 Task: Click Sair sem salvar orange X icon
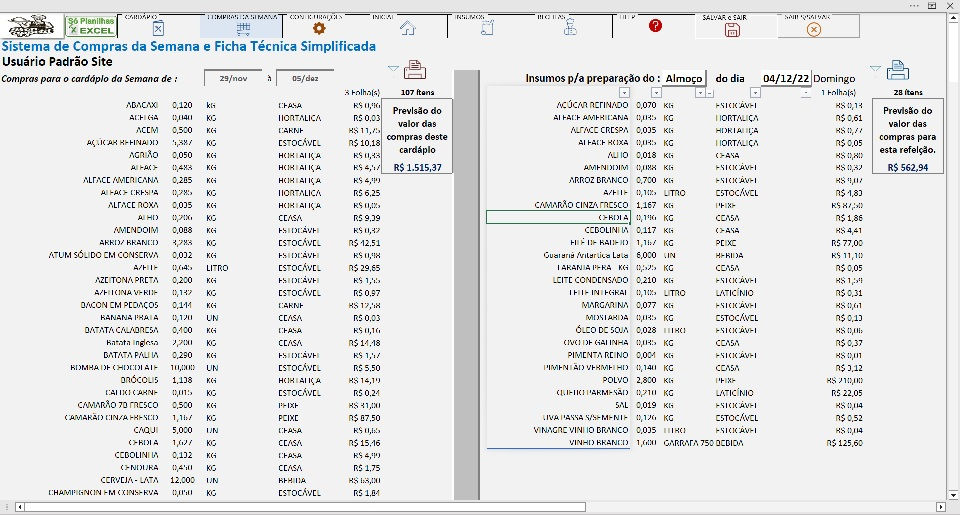pos(814,29)
